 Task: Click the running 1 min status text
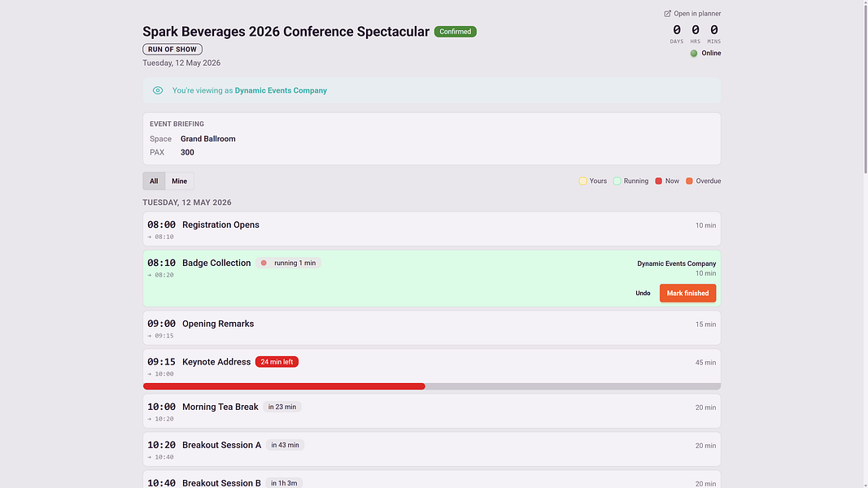pos(295,263)
